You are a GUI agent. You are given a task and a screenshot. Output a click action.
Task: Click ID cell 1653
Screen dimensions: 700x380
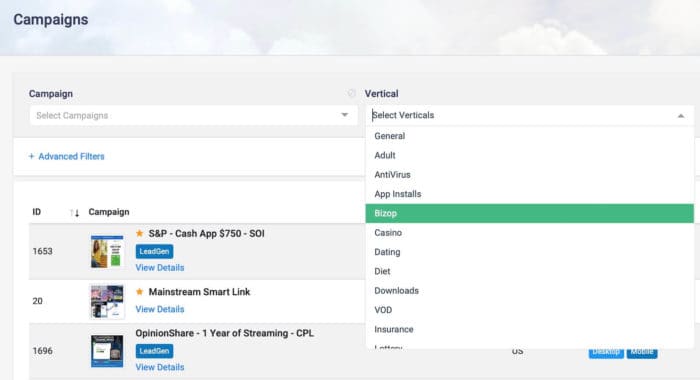coord(42,251)
